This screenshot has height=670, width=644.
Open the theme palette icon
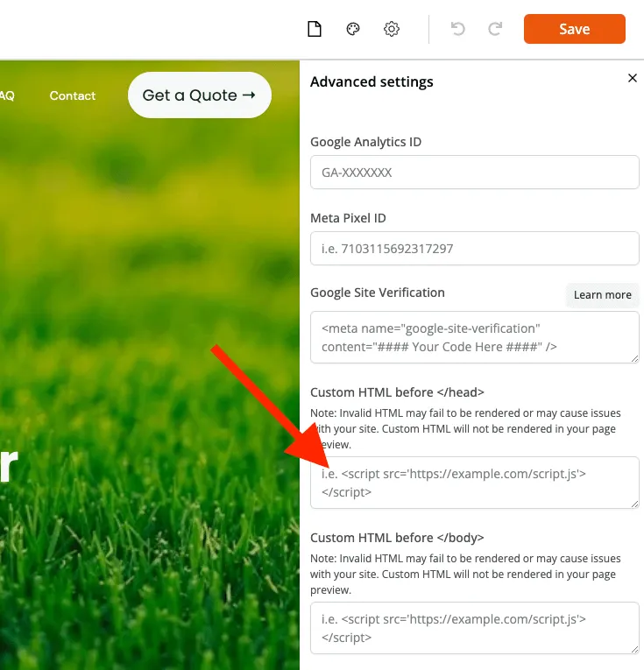352,29
